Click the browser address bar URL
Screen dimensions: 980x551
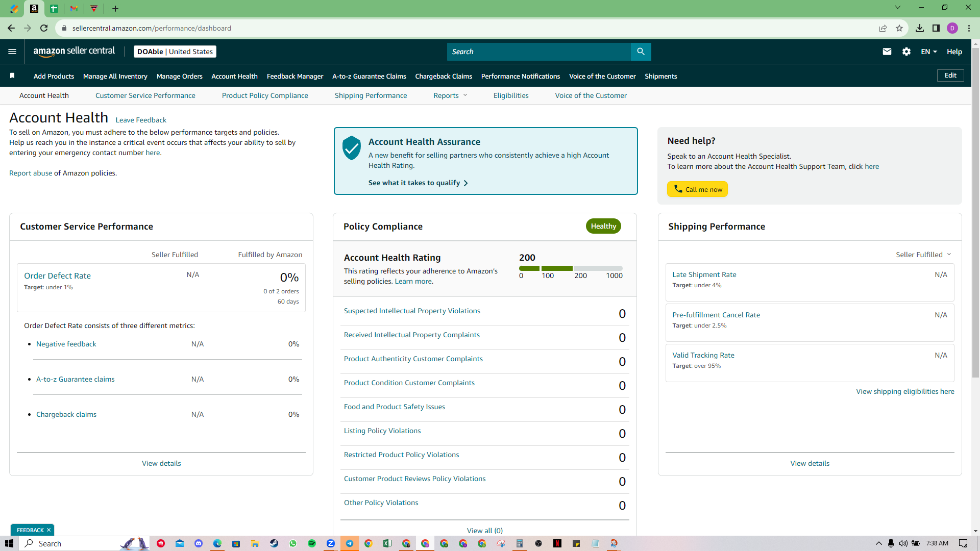click(x=152, y=28)
